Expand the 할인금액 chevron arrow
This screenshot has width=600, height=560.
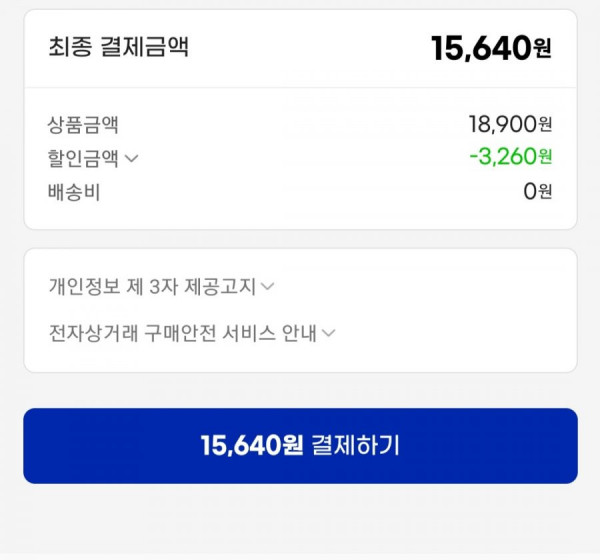pyautogui.click(x=132, y=158)
